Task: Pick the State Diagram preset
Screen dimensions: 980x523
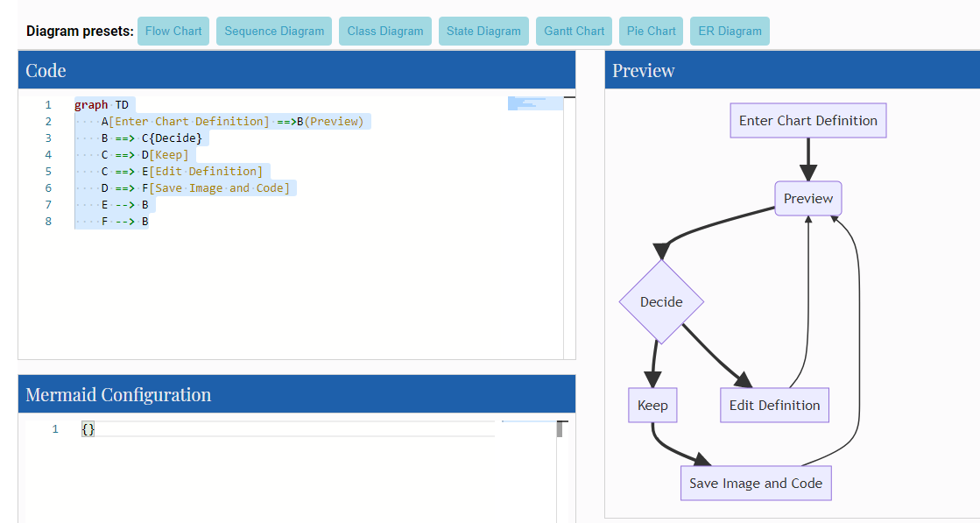Action: (483, 32)
